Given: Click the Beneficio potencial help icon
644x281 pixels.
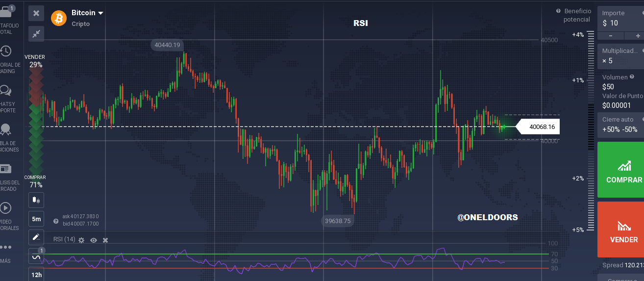Looking at the screenshot, I should coord(558,11).
